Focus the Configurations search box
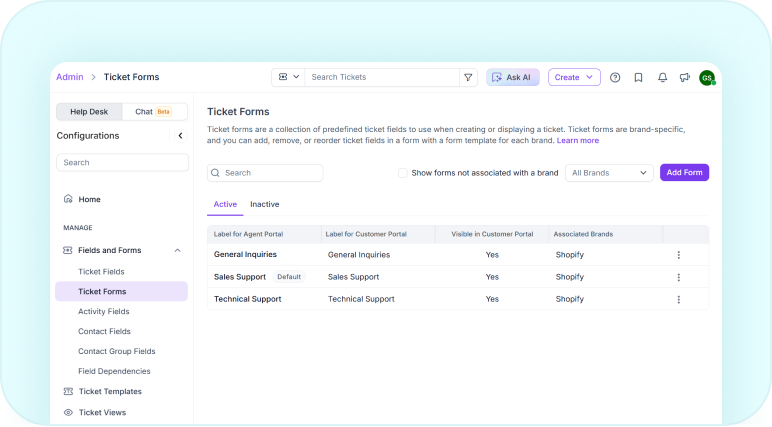 (x=122, y=163)
